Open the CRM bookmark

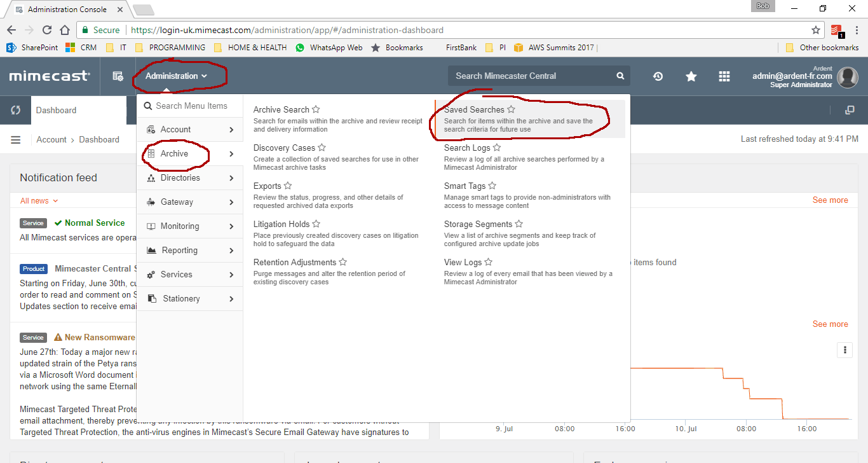point(81,47)
